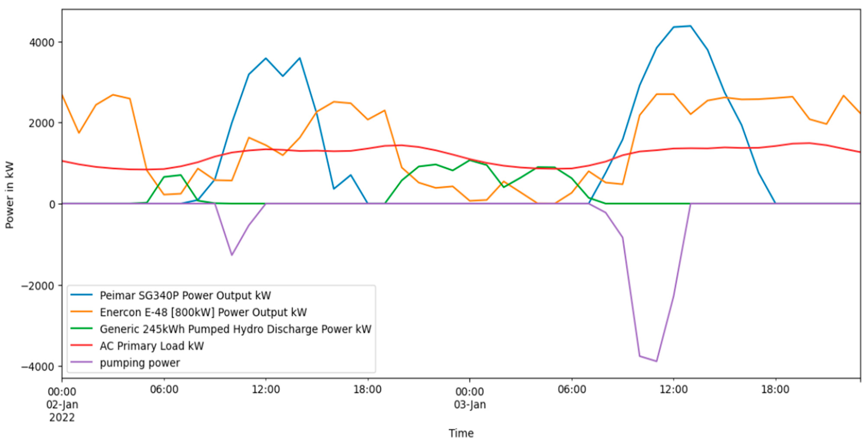
Task: Click the 'pumping power' legend text
Action: click(x=140, y=363)
